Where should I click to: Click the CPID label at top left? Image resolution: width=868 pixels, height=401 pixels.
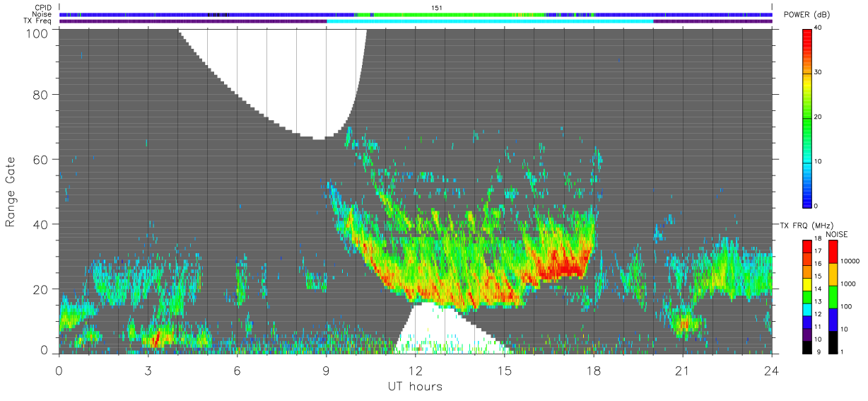pyautogui.click(x=43, y=7)
